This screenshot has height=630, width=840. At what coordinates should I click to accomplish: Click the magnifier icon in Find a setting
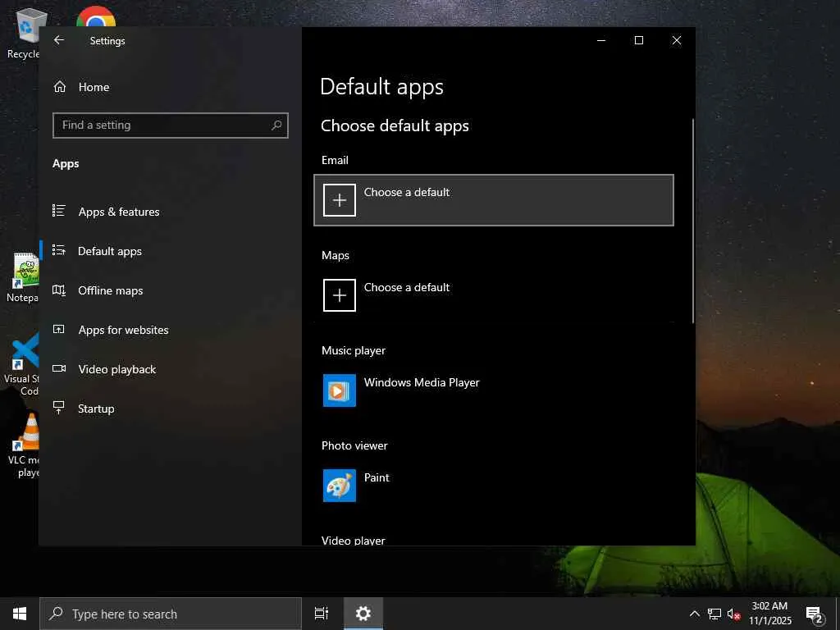(x=276, y=126)
